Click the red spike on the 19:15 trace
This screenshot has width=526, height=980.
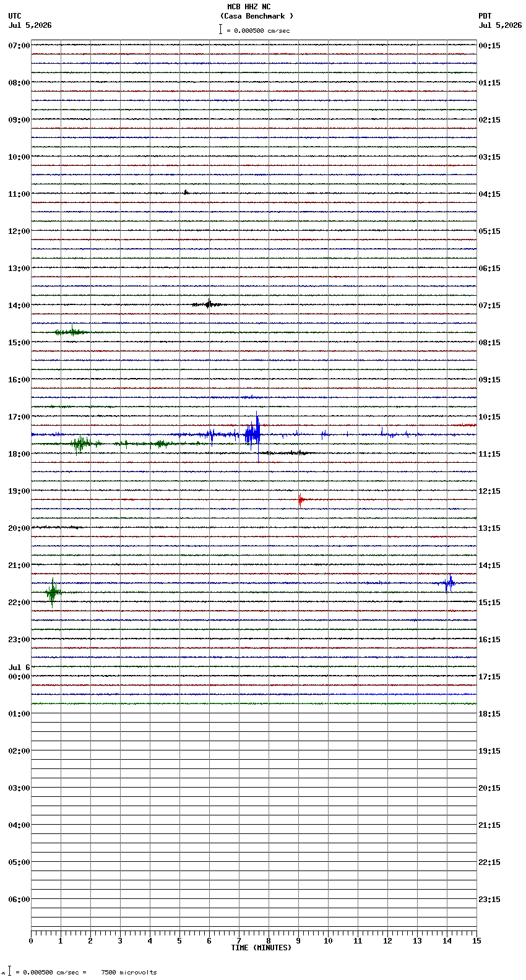coord(301,500)
